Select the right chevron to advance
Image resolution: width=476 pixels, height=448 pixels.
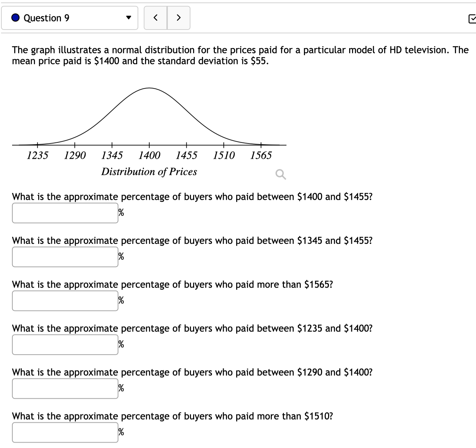(x=179, y=17)
